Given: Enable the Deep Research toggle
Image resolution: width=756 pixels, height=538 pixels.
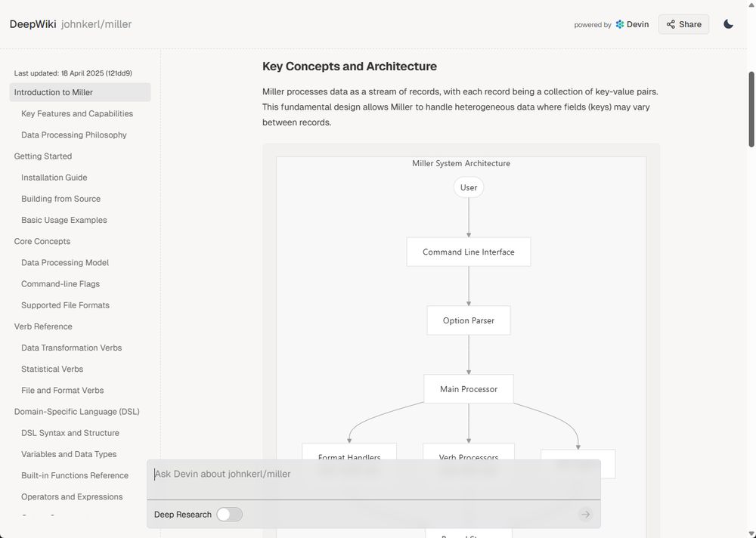Looking at the screenshot, I should (229, 515).
